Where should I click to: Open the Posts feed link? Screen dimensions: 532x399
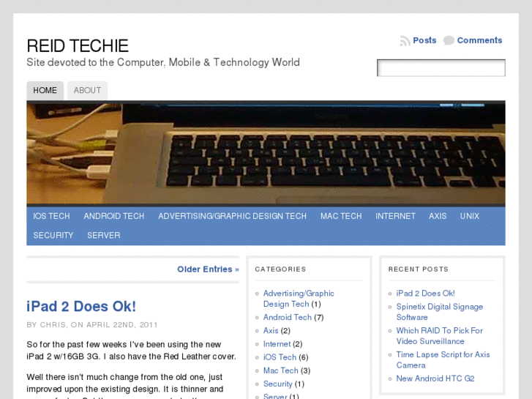pos(424,40)
